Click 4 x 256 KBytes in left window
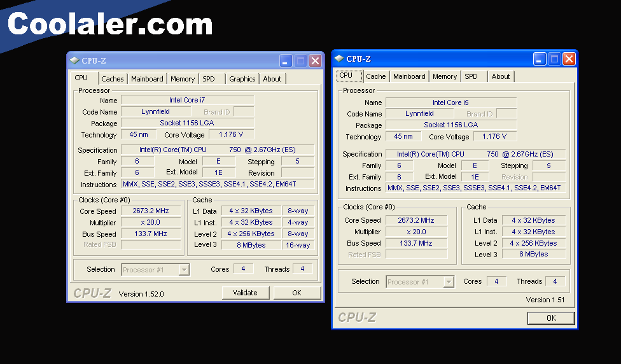The image size is (621, 364). pos(251,234)
